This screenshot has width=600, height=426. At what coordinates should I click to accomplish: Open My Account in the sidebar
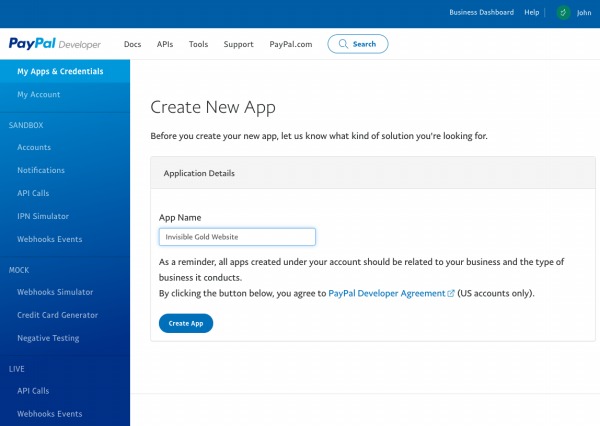(x=39, y=95)
